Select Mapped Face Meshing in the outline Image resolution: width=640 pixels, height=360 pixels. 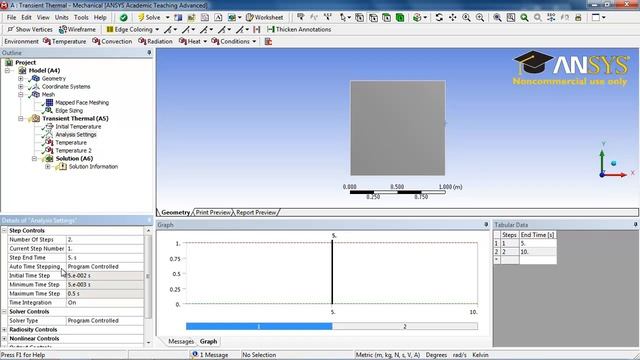coord(82,102)
